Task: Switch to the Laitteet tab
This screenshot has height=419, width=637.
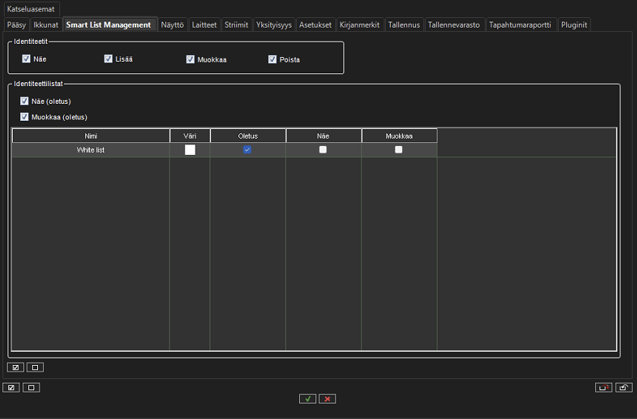Action: coord(204,25)
